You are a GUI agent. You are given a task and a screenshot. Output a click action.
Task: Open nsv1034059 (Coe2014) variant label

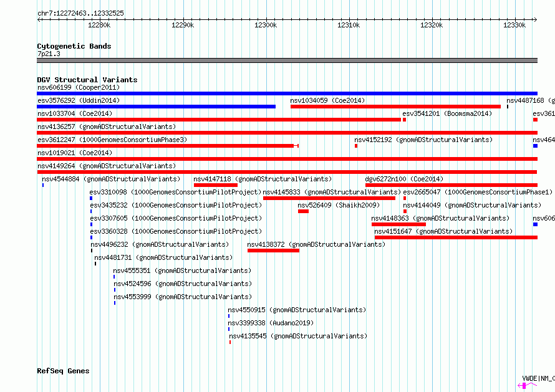327,100
